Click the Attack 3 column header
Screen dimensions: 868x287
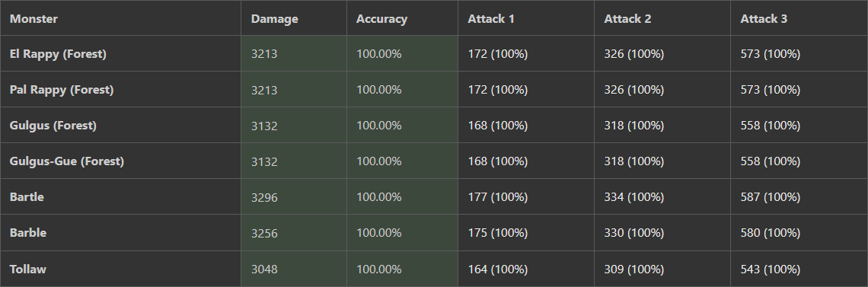pyautogui.click(x=764, y=19)
